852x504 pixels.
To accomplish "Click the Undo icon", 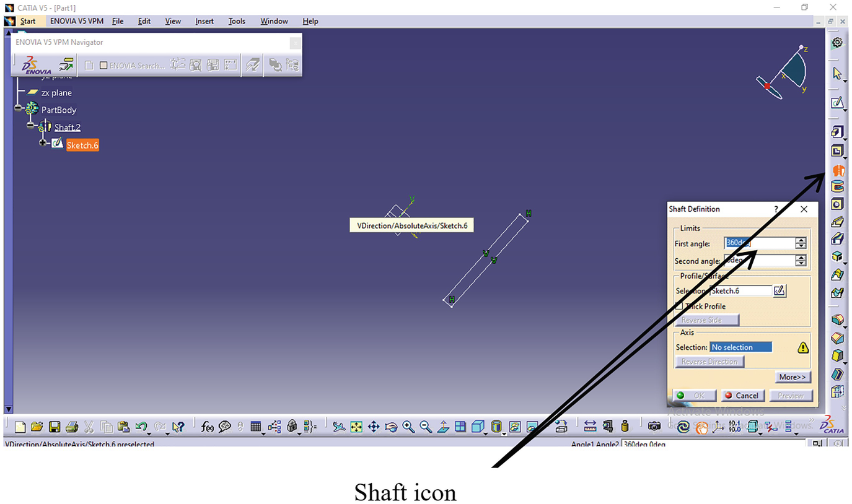I will coord(141,427).
